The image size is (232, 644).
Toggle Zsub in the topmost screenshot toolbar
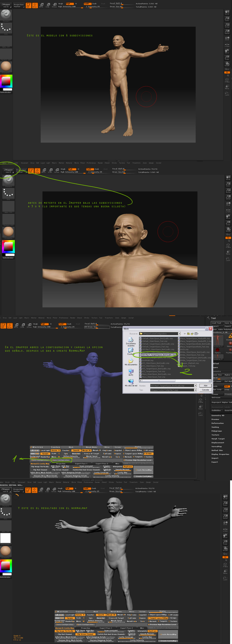(x=94, y=4)
